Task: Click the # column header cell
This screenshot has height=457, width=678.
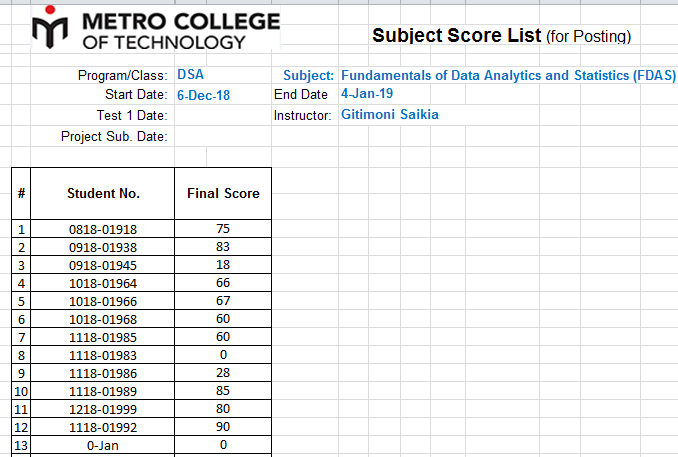Action: pos(21,193)
